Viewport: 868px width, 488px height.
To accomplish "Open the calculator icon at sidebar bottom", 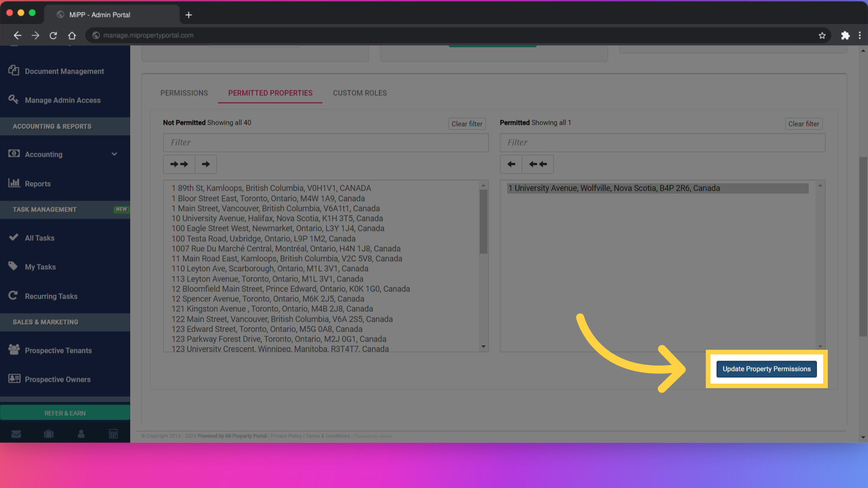I will 113,433.
